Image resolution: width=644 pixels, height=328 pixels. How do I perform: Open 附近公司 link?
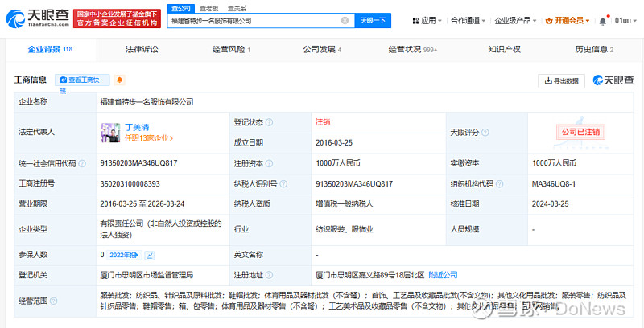443,275
